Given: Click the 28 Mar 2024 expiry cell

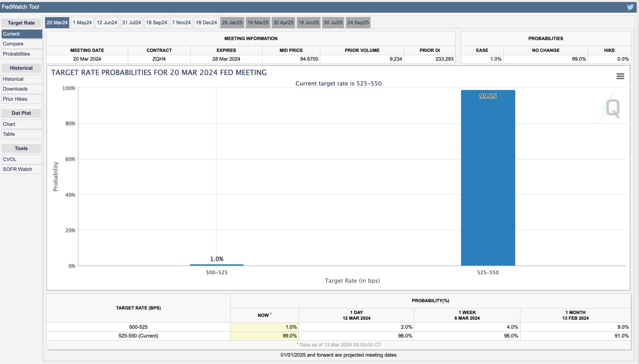Looking at the screenshot, I should [226, 59].
